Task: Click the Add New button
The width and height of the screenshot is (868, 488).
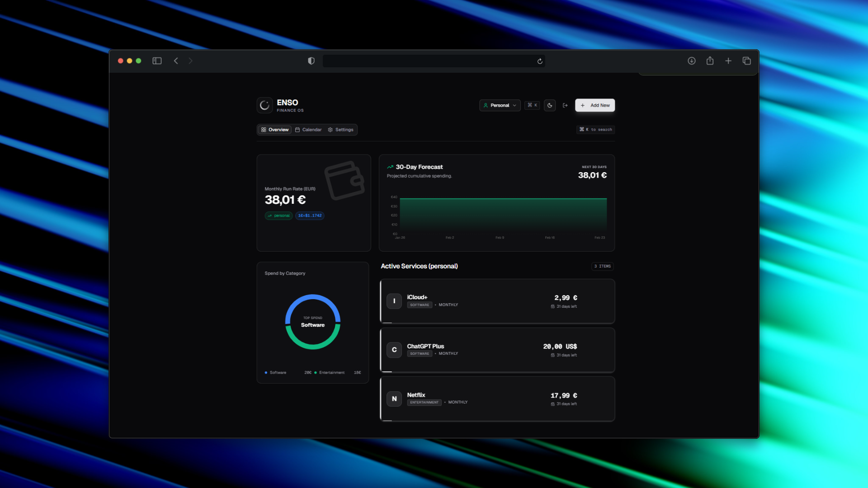Action: point(594,105)
